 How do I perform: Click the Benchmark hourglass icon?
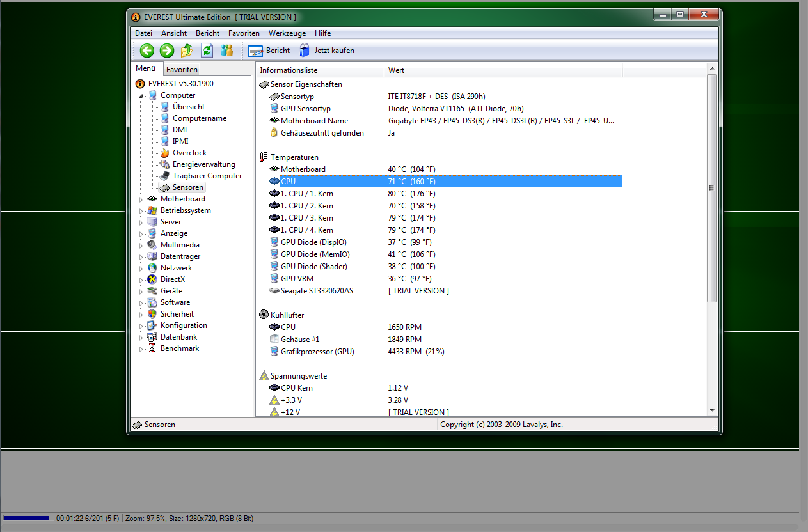click(152, 348)
